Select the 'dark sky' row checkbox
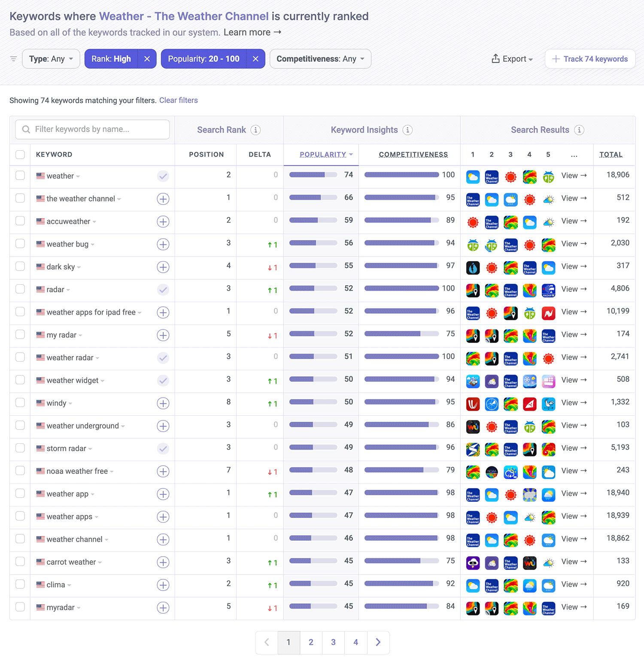 click(20, 266)
